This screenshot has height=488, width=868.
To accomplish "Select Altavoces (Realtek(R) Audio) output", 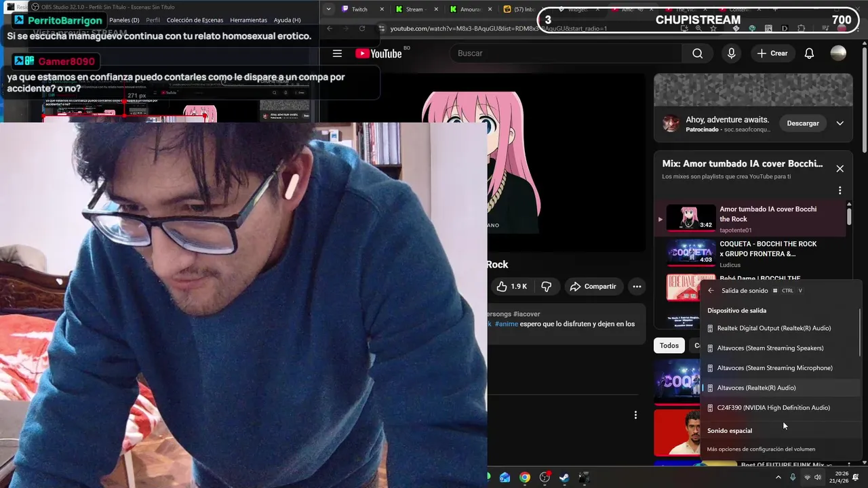I will coord(781,388).
